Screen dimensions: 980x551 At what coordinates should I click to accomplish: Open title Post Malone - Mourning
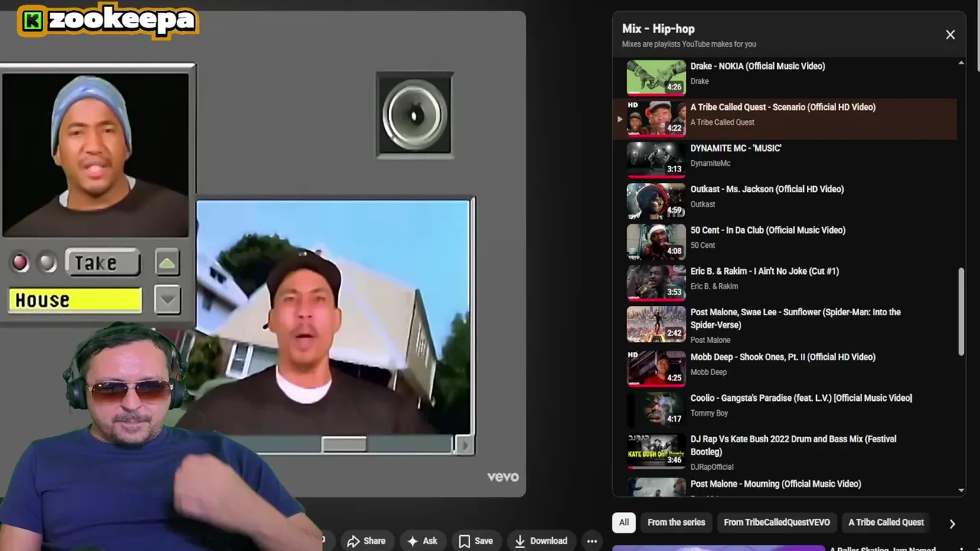(776, 484)
